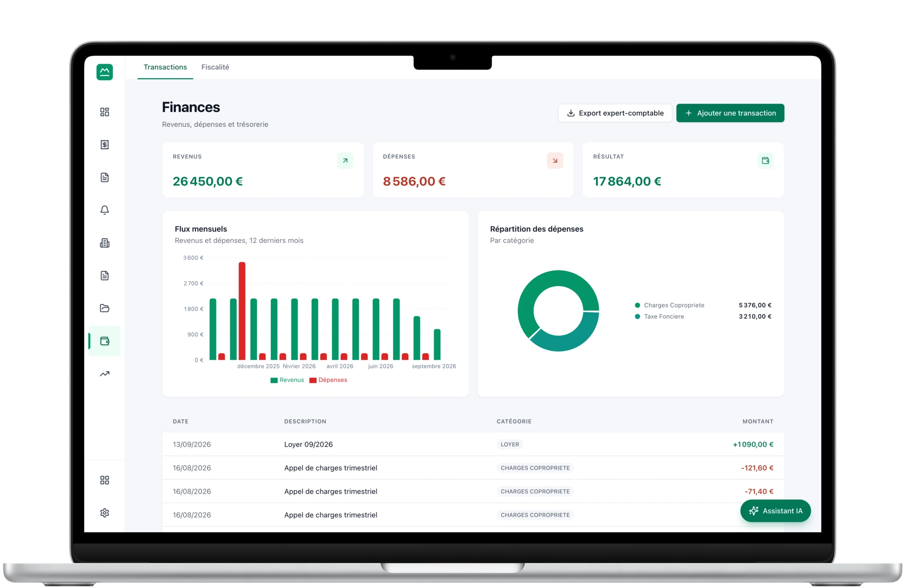Open the Assistant IA button
The width and height of the screenshot is (906, 588).
coord(776,511)
